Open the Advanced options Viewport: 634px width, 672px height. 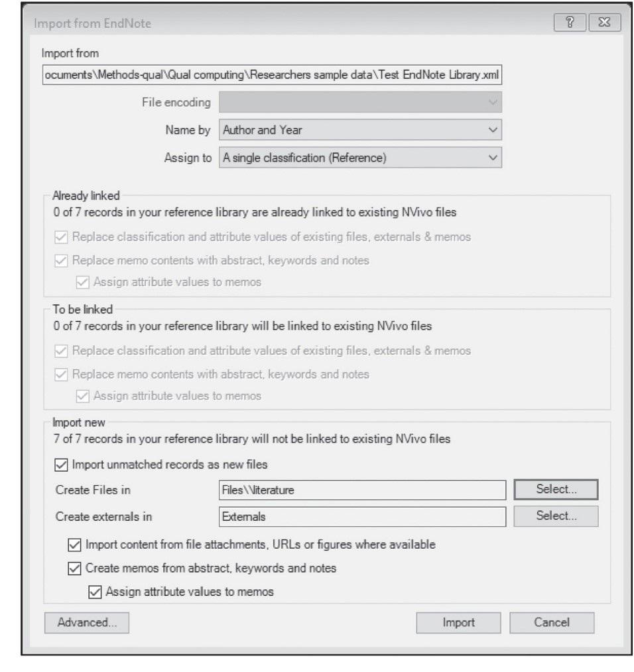(x=87, y=623)
